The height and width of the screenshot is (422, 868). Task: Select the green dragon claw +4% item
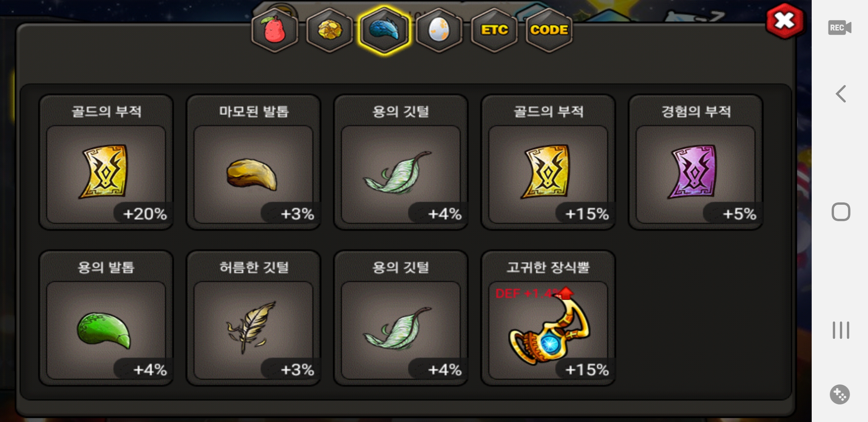106,318
